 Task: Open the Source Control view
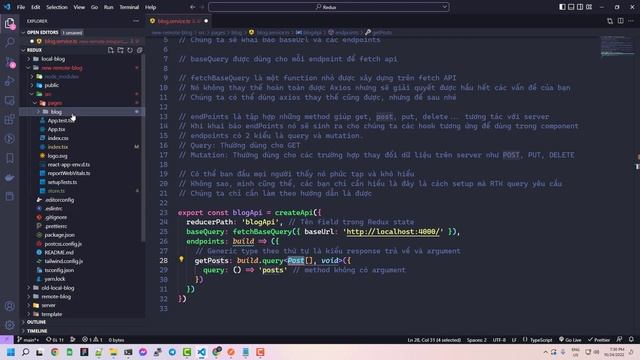point(10,62)
